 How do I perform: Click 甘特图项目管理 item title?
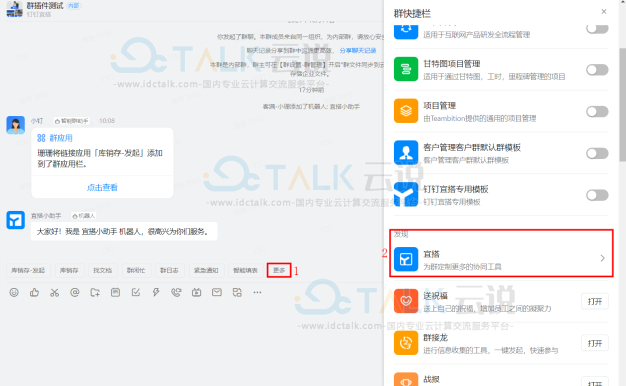click(x=452, y=64)
